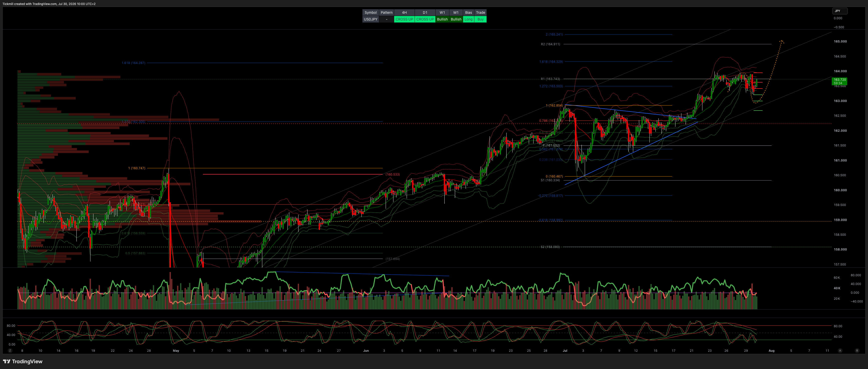Select the Symbol column header

point(370,12)
